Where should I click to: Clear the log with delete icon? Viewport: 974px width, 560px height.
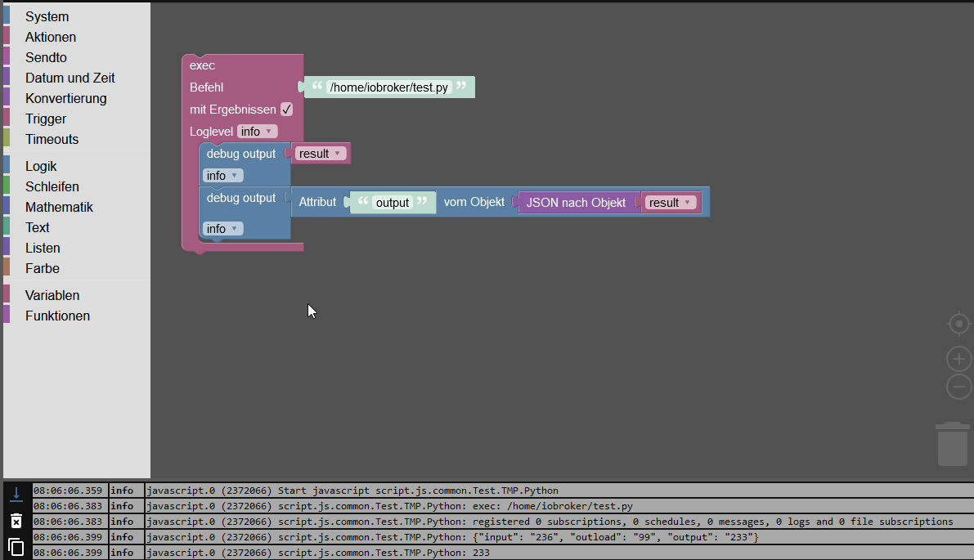[16, 521]
